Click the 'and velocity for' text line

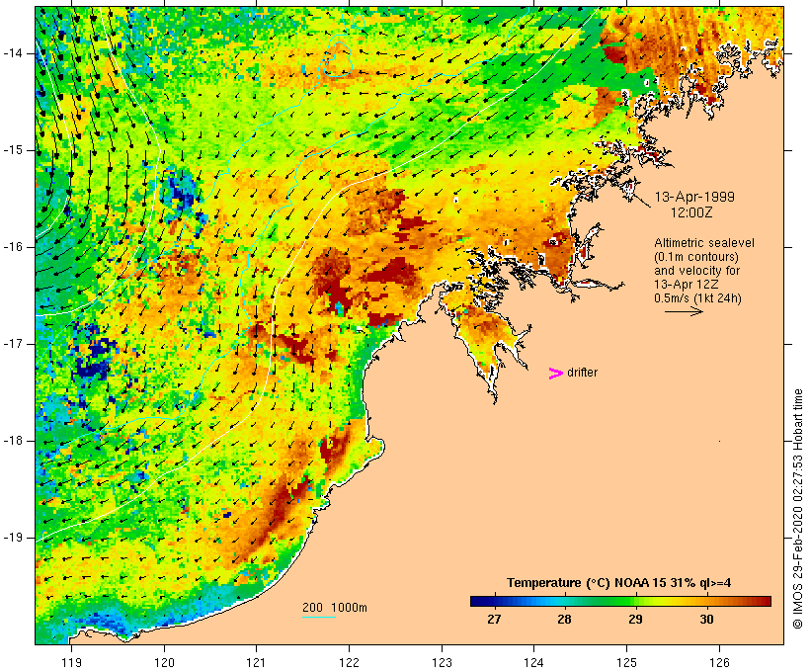pos(696,271)
